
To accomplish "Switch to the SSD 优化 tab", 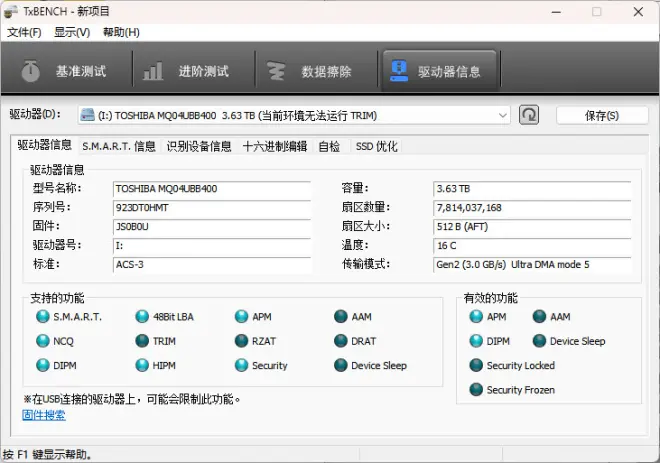I will [x=376, y=146].
